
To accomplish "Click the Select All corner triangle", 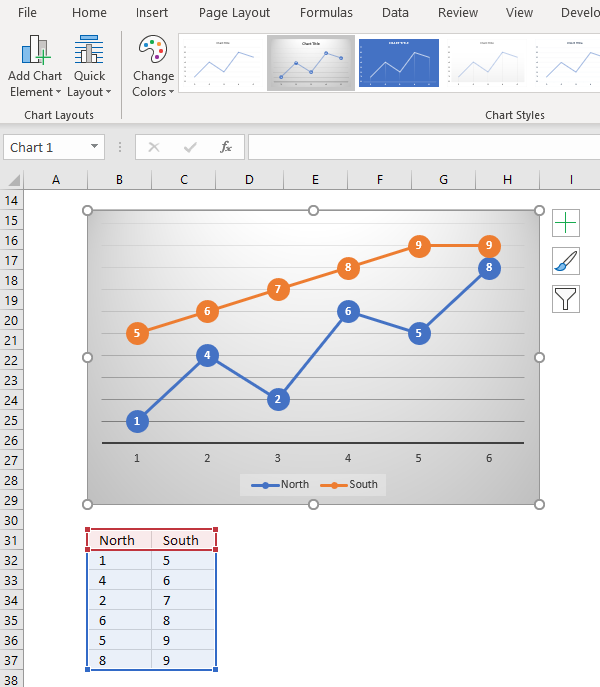I will pos(13,180).
